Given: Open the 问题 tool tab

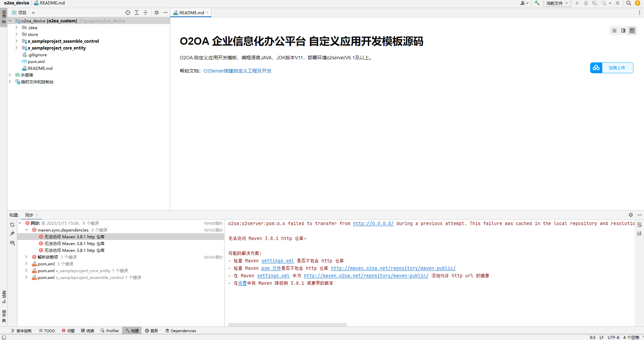Looking at the screenshot, I should pyautogui.click(x=68, y=331).
